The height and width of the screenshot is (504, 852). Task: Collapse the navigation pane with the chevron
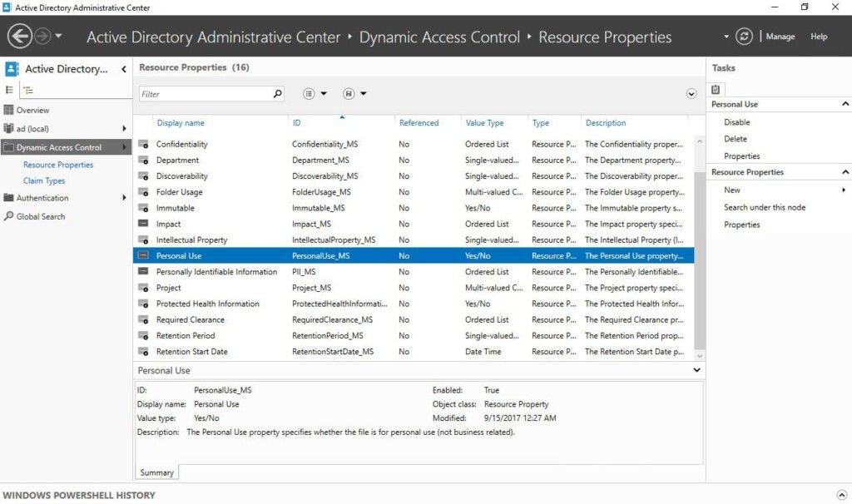coord(124,69)
